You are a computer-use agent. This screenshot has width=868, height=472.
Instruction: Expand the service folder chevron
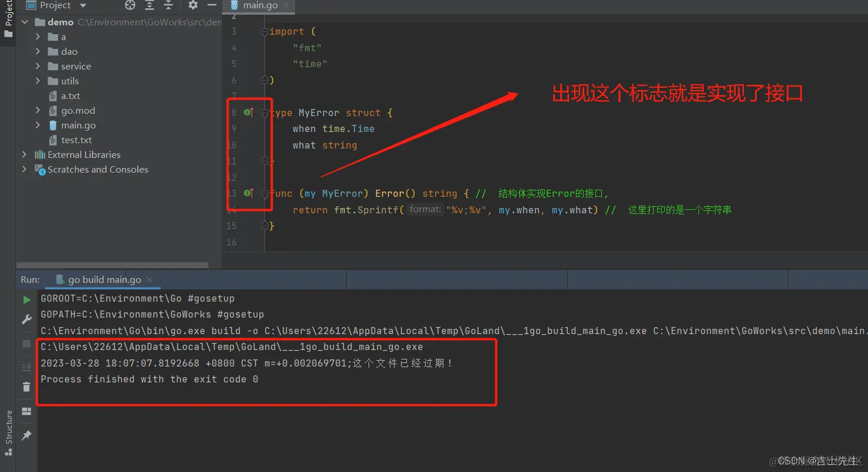(38, 66)
